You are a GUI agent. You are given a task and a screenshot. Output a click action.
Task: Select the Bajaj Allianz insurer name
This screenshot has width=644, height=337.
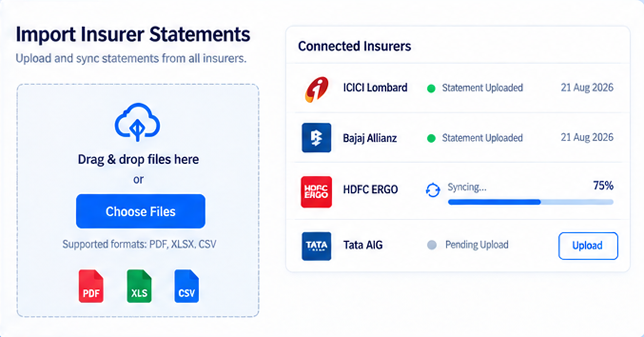370,138
